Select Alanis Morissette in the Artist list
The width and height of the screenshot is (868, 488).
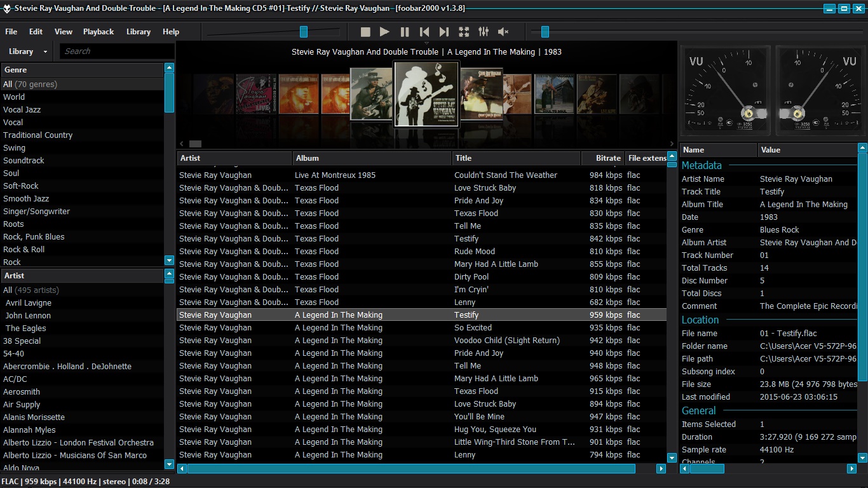(83, 417)
